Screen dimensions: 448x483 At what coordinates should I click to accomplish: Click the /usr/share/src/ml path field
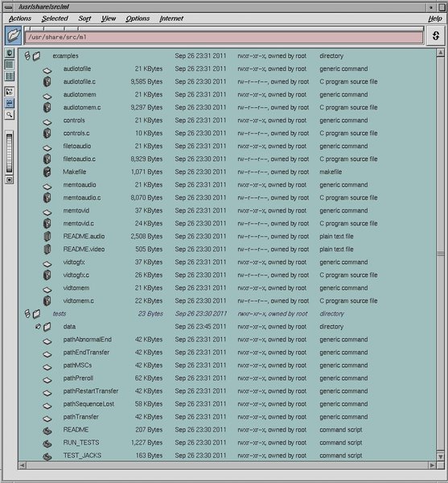click(x=224, y=37)
